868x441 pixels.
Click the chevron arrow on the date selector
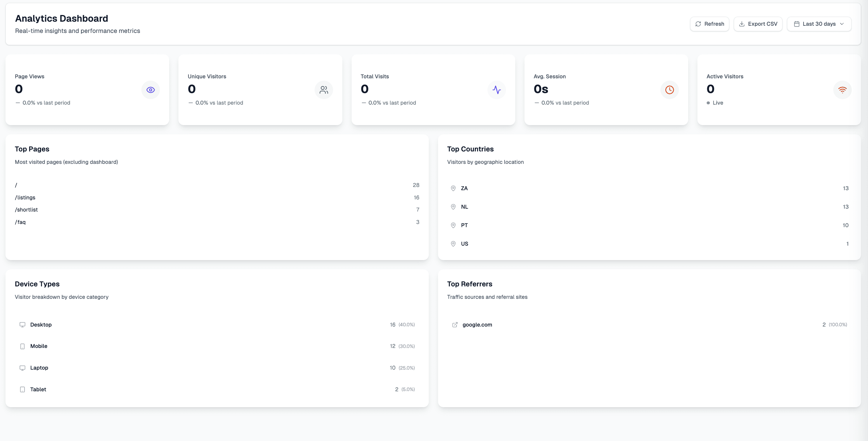842,24
